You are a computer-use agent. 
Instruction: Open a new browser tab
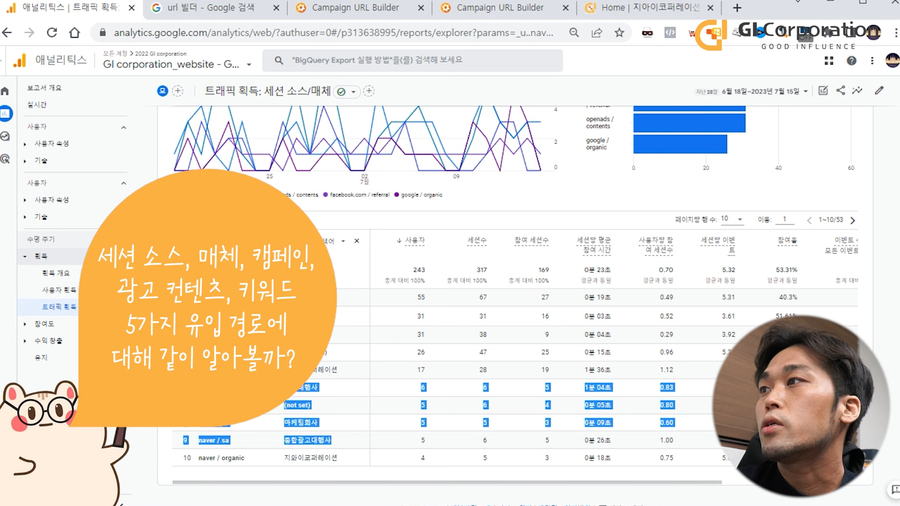point(737,8)
